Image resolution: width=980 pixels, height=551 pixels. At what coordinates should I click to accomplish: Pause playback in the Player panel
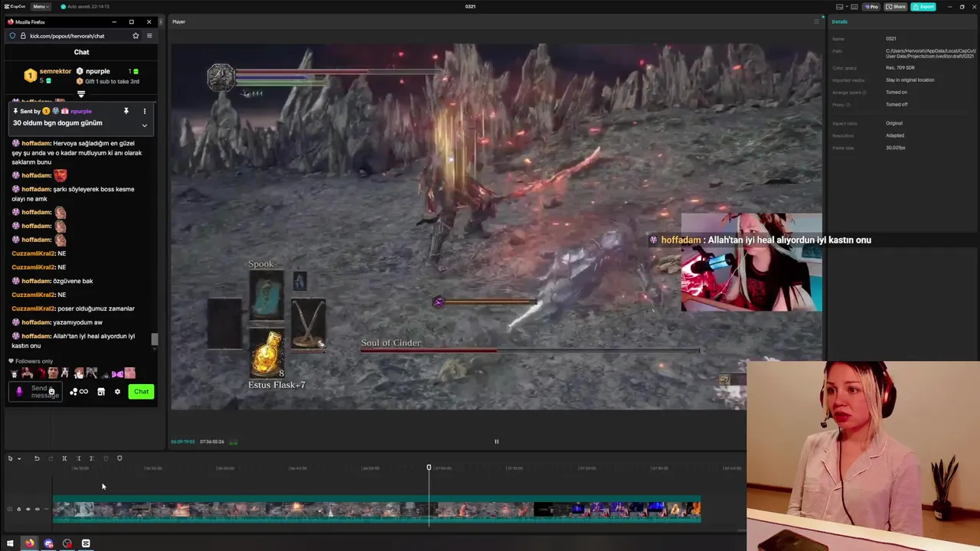pyautogui.click(x=496, y=442)
